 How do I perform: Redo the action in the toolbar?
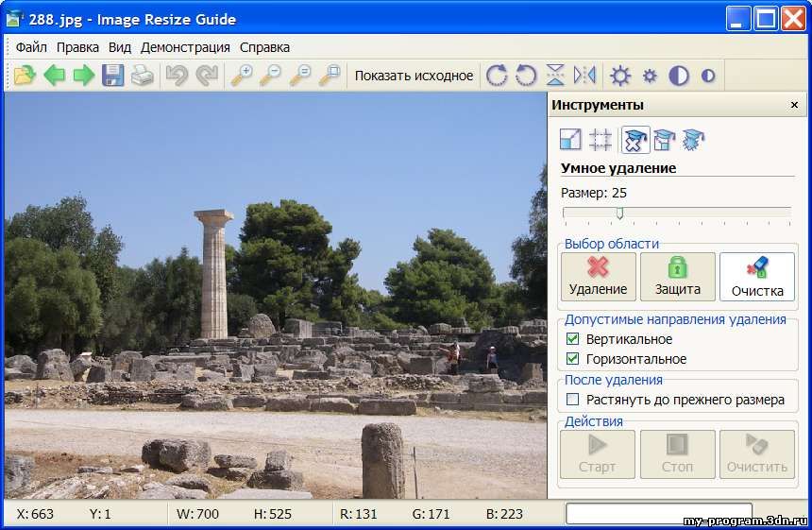click(207, 76)
